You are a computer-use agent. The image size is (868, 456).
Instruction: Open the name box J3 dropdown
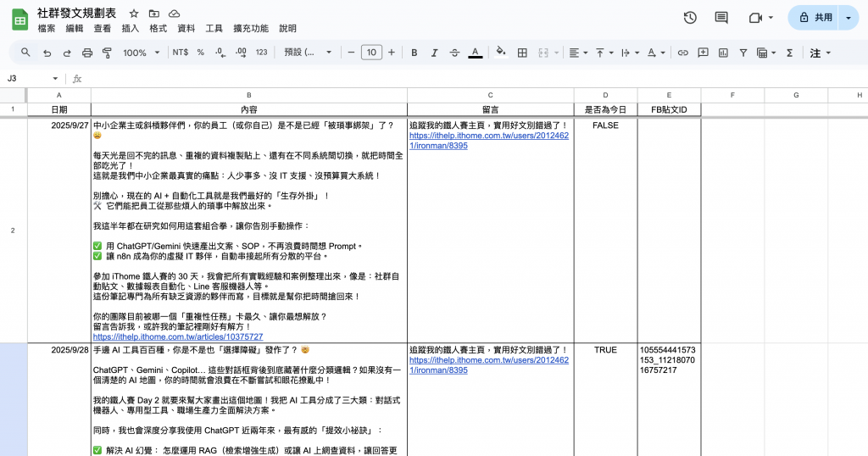click(55, 79)
